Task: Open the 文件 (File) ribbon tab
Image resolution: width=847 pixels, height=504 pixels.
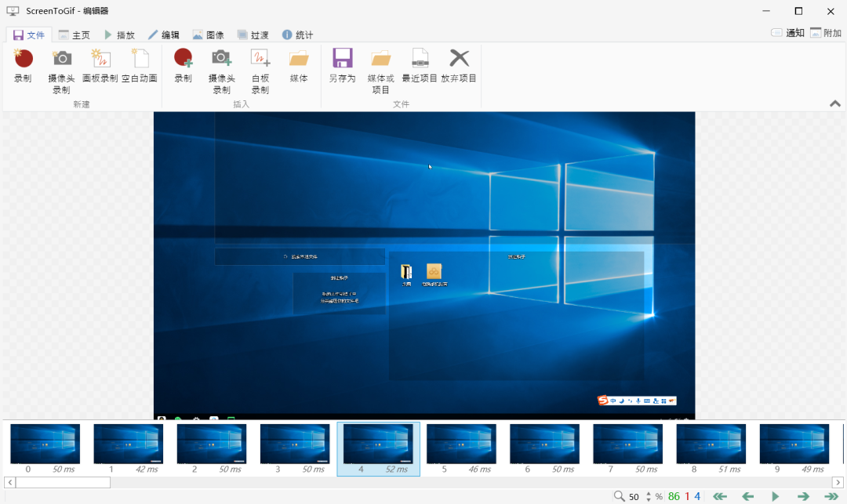Action: tap(29, 35)
